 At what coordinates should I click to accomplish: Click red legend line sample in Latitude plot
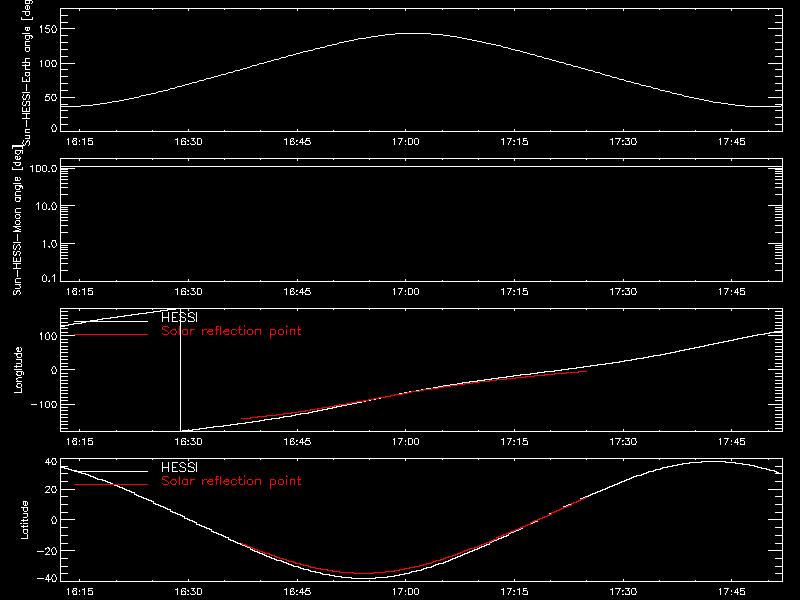click(x=111, y=484)
